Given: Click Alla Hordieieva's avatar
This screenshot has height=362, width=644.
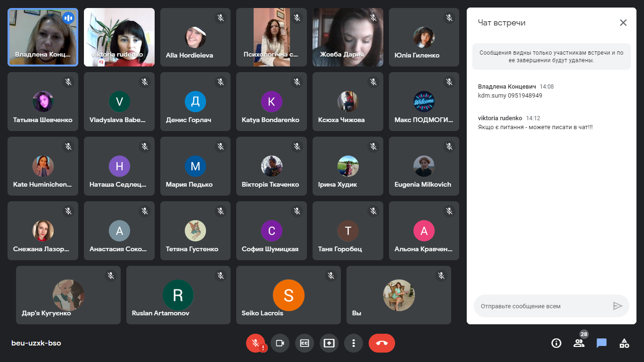Looking at the screenshot, I should click(195, 37).
